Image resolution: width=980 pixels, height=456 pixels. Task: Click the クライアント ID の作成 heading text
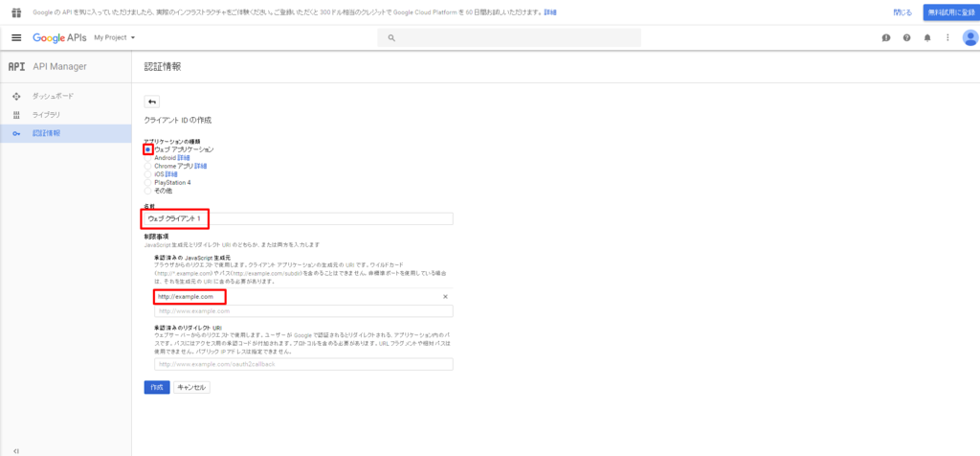178,121
